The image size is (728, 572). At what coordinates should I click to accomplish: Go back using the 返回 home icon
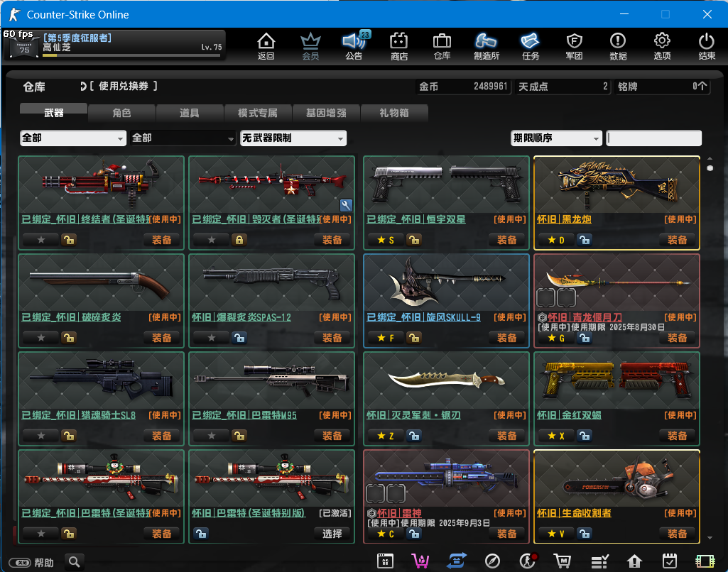tap(266, 46)
